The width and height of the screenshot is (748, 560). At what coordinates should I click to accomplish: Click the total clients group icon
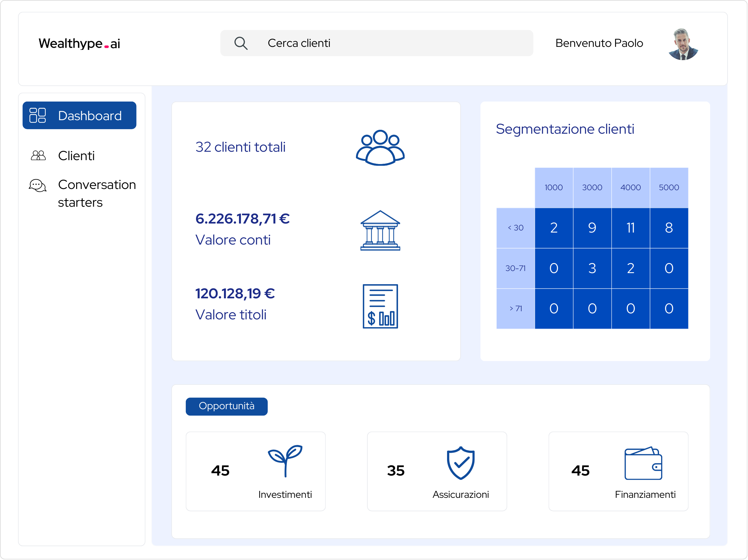(x=380, y=148)
